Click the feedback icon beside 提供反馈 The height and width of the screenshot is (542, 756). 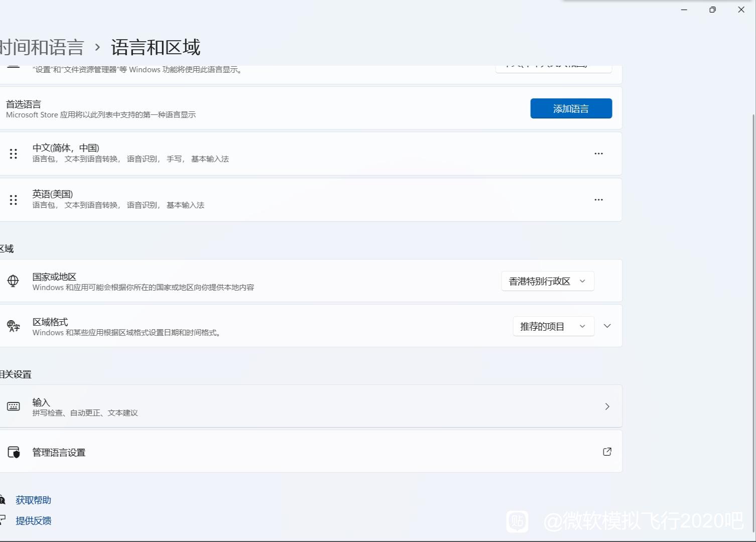coord(3,520)
